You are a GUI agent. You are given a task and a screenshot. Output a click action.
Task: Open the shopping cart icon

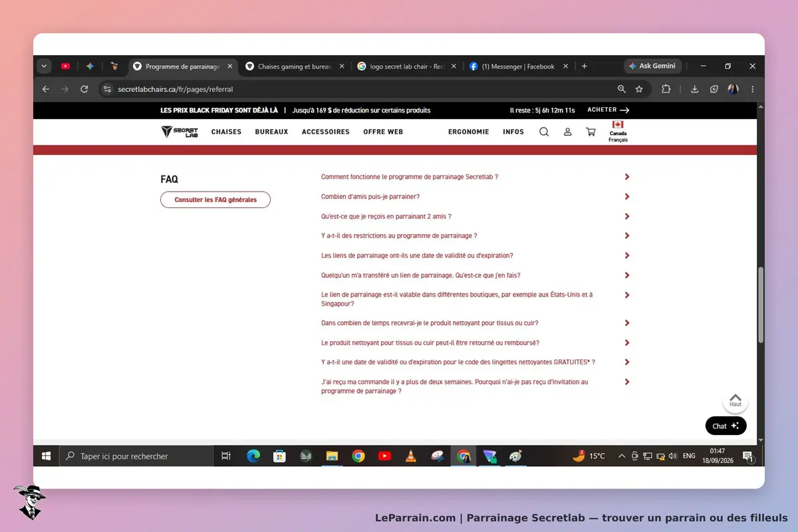591,132
